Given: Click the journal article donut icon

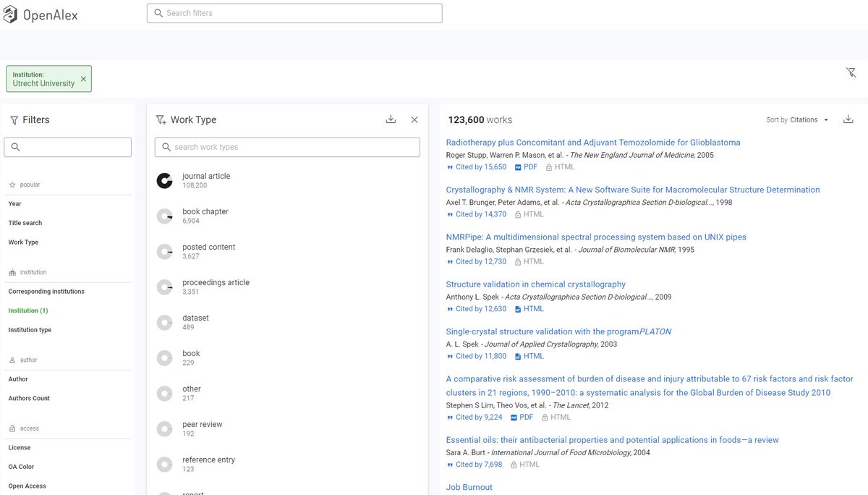Looking at the screenshot, I should pos(165,181).
